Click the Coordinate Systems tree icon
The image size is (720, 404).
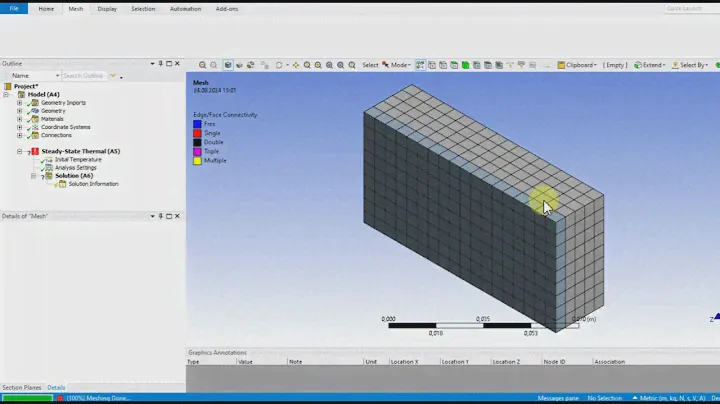point(35,127)
